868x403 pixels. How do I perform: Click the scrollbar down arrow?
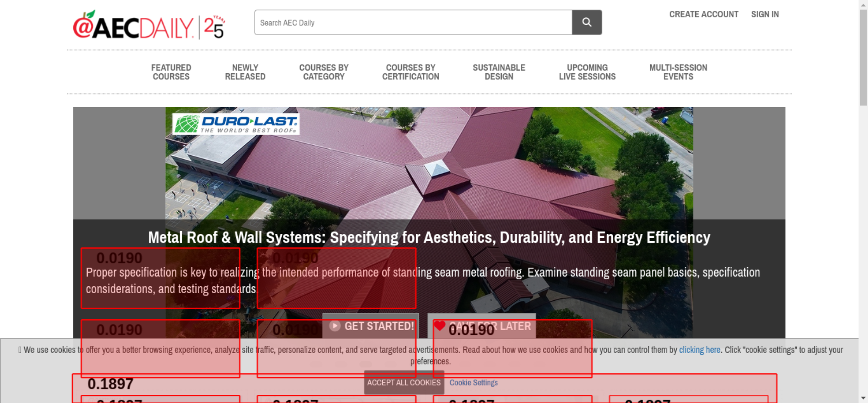coord(863,398)
